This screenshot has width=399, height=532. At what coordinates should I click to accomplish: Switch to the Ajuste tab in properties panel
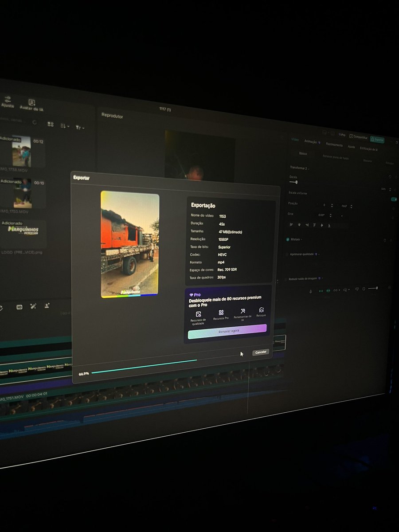click(351, 147)
